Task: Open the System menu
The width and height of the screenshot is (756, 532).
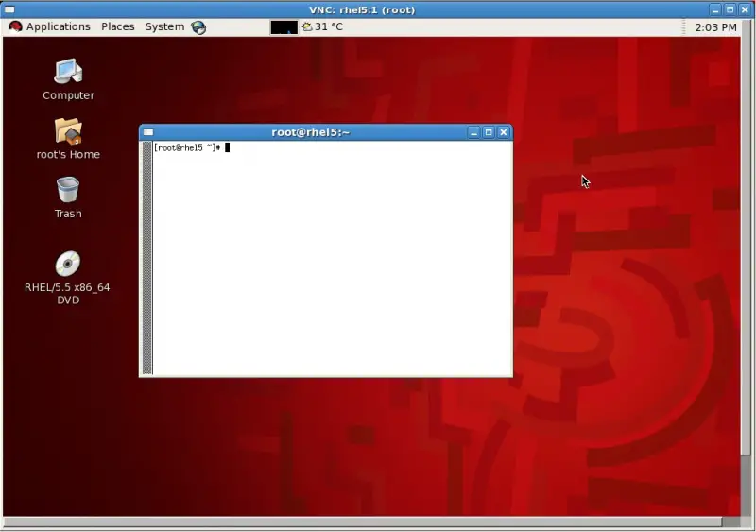Action: pyautogui.click(x=164, y=27)
